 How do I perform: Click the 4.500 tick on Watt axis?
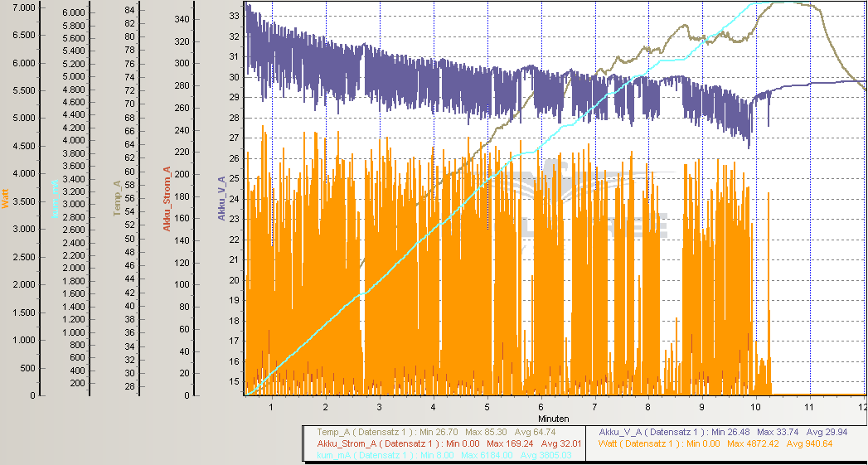pos(24,146)
